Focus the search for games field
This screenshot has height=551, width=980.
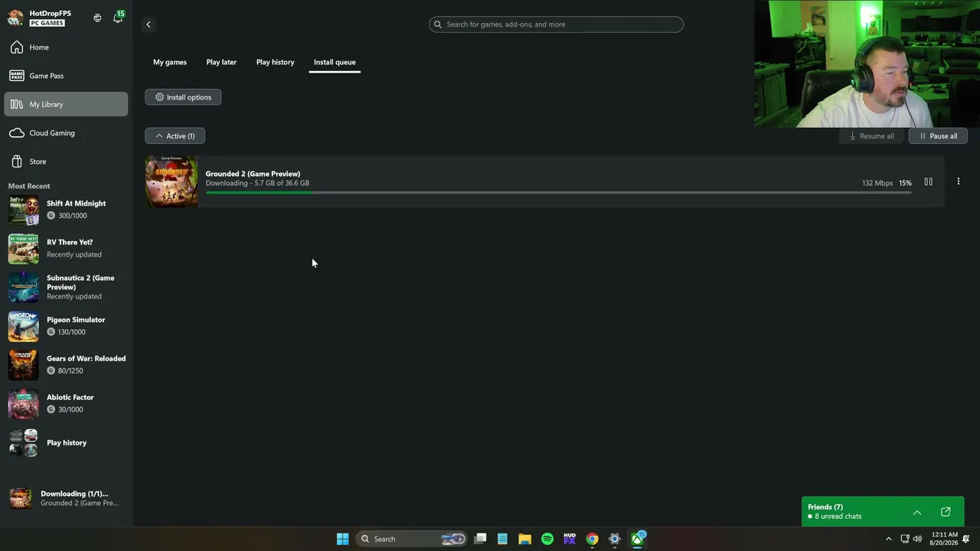556,24
